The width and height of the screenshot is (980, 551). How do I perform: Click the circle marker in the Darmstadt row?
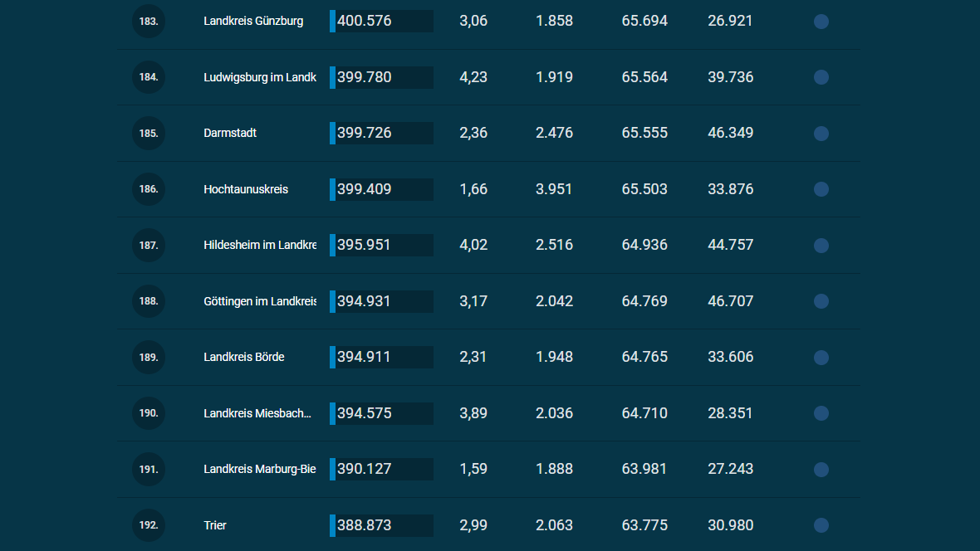point(821,134)
